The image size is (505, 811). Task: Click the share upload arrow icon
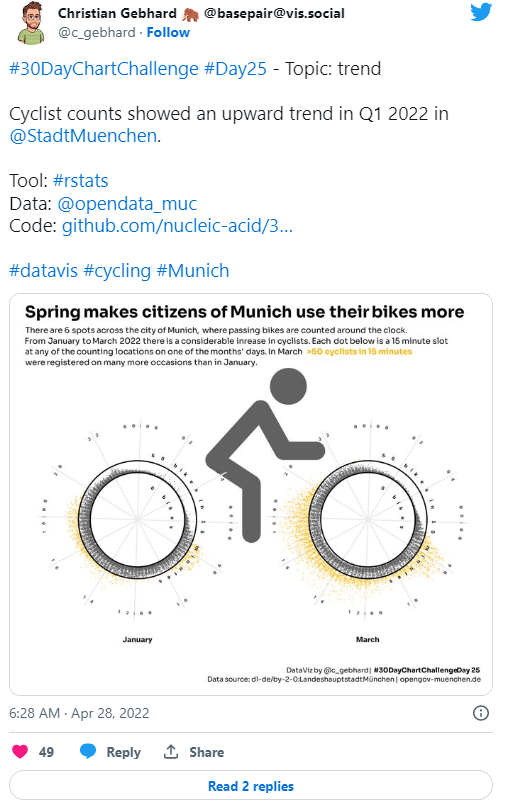[171, 751]
